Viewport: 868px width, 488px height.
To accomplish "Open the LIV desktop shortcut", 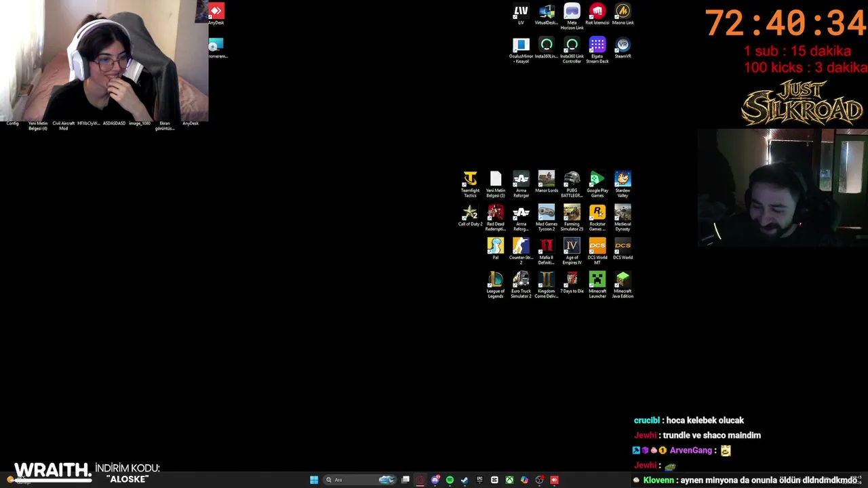I will [521, 14].
